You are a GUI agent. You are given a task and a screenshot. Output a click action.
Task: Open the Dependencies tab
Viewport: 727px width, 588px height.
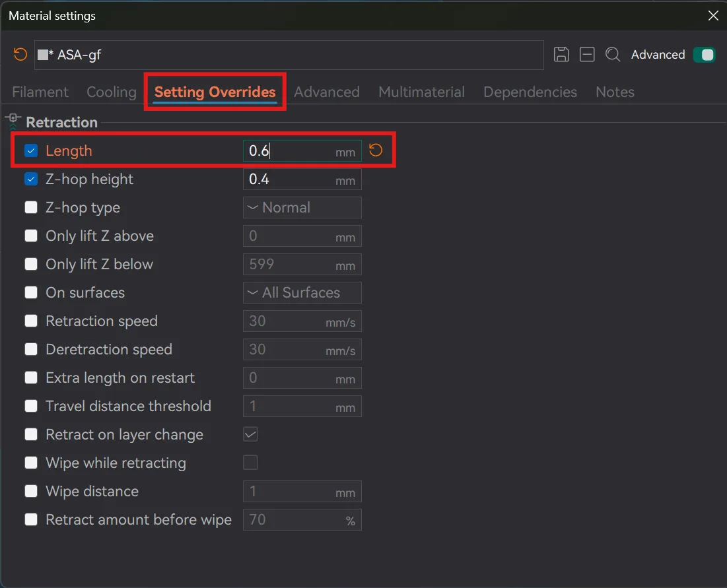[x=530, y=92]
